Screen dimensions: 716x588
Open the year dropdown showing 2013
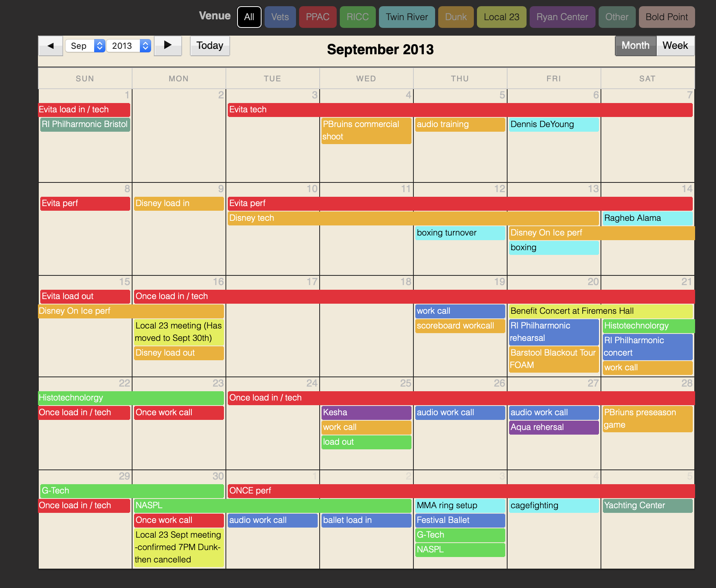[x=129, y=46]
